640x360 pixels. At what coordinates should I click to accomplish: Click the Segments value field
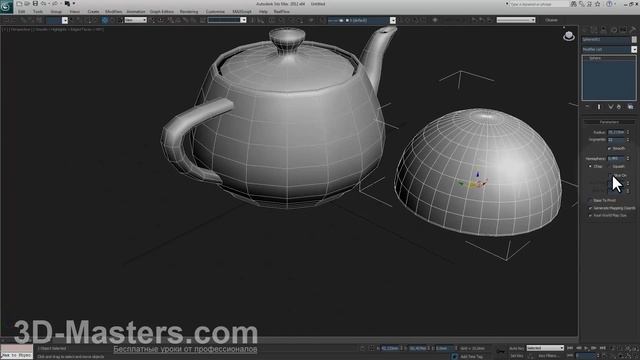(x=616, y=140)
